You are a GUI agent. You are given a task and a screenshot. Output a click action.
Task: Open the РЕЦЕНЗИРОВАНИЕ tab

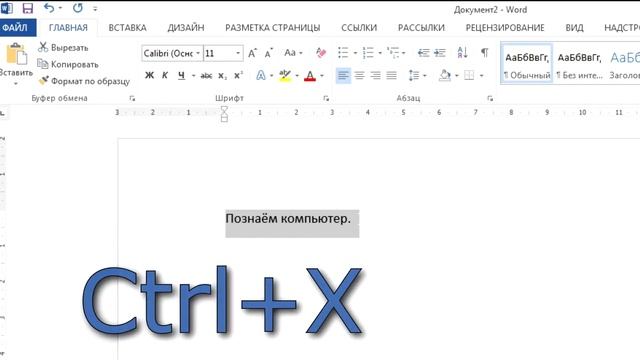505,28
